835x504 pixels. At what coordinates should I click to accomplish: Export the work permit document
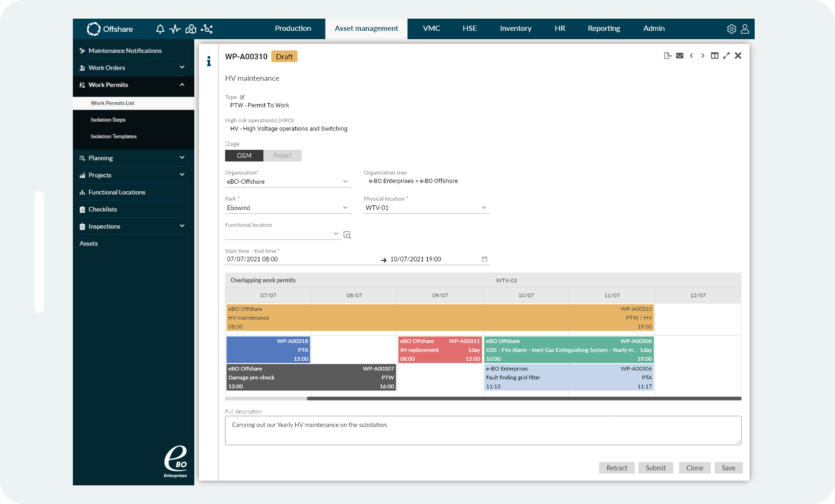(x=668, y=56)
